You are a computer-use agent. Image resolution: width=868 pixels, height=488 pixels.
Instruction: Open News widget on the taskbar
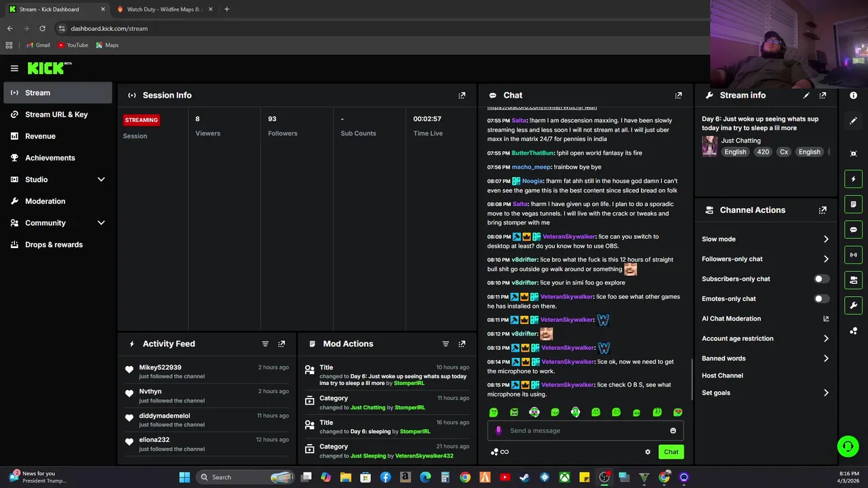tap(39, 477)
